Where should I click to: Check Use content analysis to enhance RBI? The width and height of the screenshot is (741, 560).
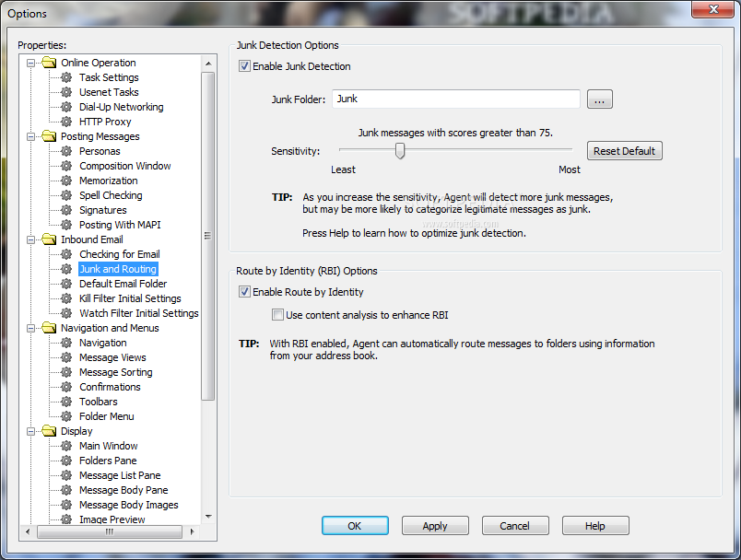pyautogui.click(x=277, y=314)
